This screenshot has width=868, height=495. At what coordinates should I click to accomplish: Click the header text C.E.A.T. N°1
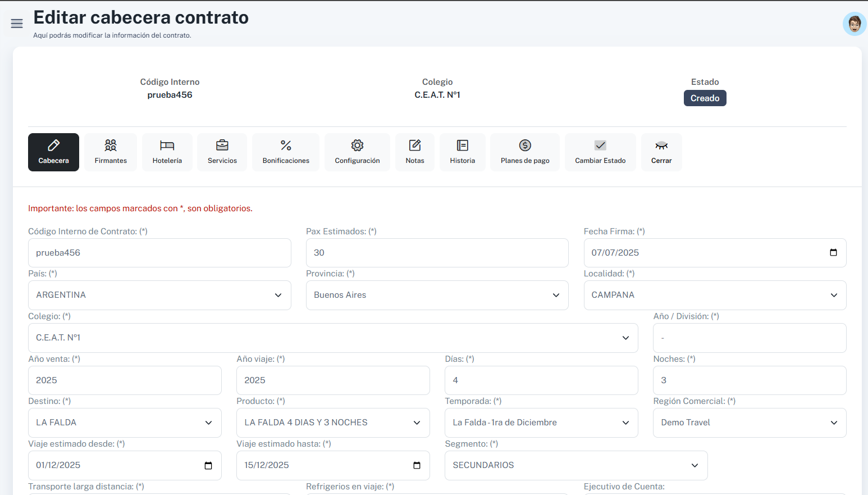coord(437,95)
